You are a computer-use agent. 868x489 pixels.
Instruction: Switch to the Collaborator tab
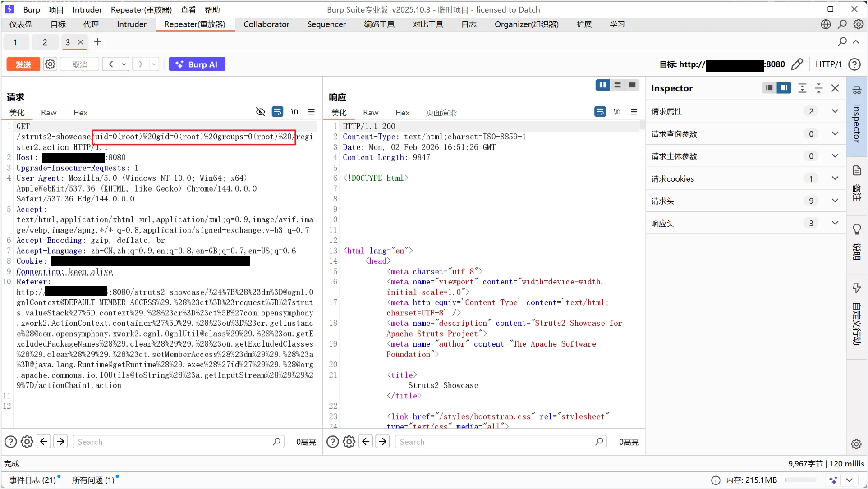(266, 24)
